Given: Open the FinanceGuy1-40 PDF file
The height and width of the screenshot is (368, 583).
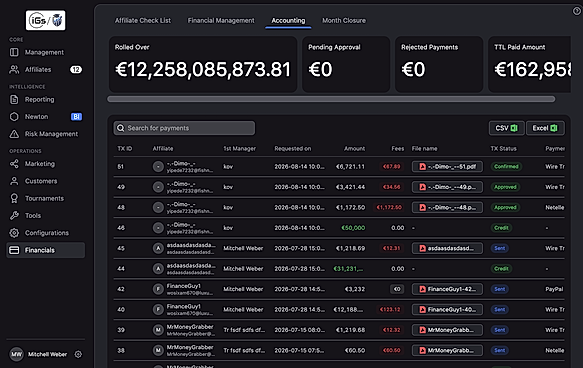Looking at the screenshot, I should [447, 310].
